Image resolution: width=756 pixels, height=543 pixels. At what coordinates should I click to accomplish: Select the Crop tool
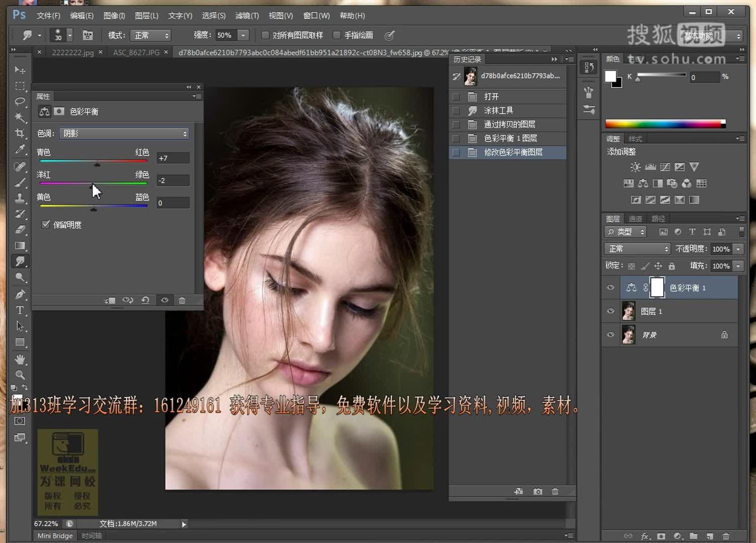point(20,133)
